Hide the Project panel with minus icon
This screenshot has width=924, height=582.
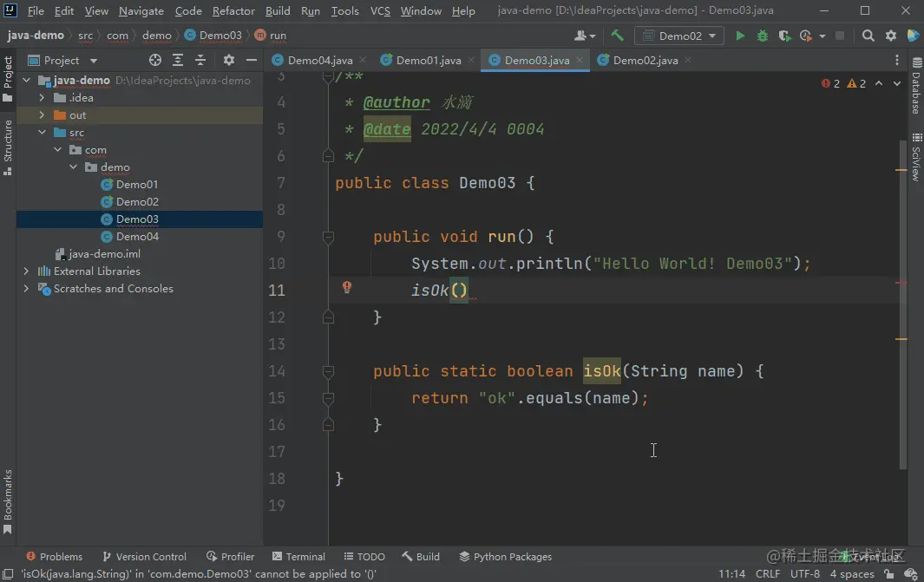(251, 60)
